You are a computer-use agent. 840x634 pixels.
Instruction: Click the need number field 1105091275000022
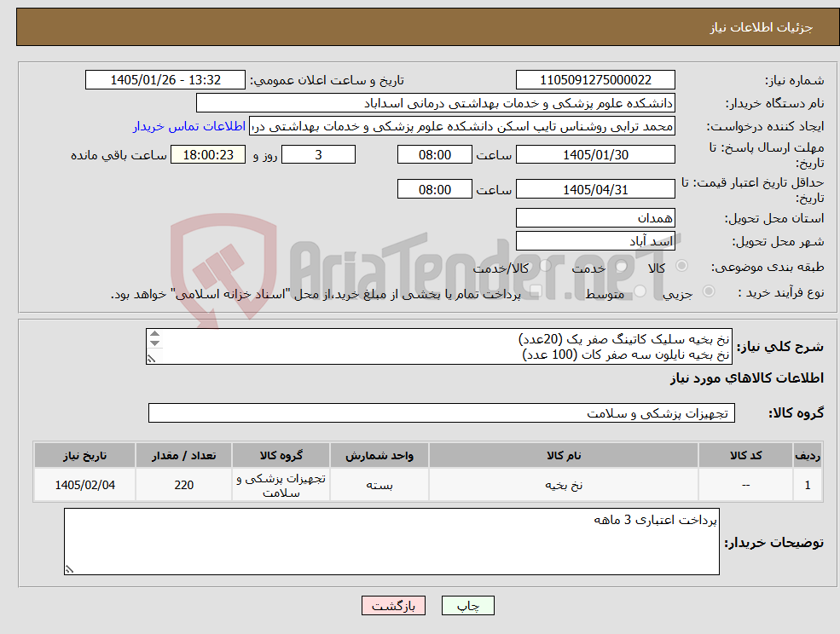click(595, 80)
